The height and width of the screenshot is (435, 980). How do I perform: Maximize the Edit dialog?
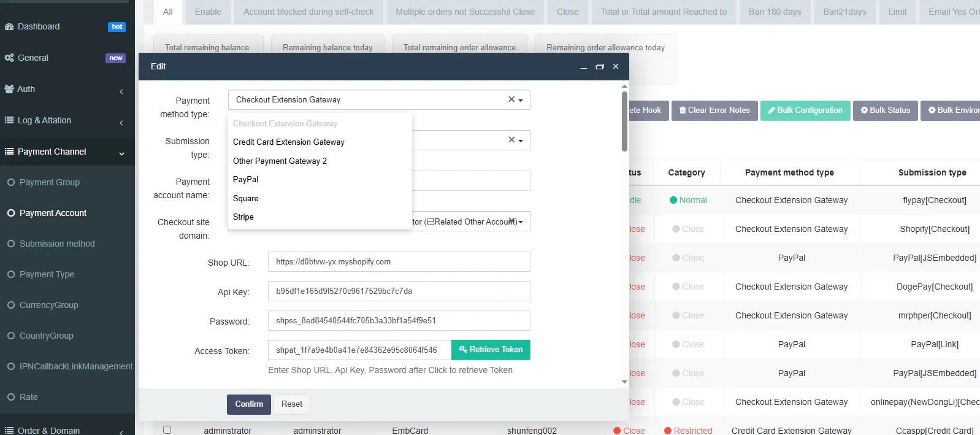[600, 67]
